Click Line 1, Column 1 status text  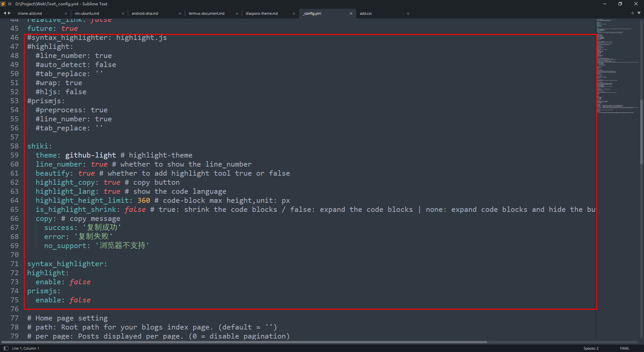25,348
